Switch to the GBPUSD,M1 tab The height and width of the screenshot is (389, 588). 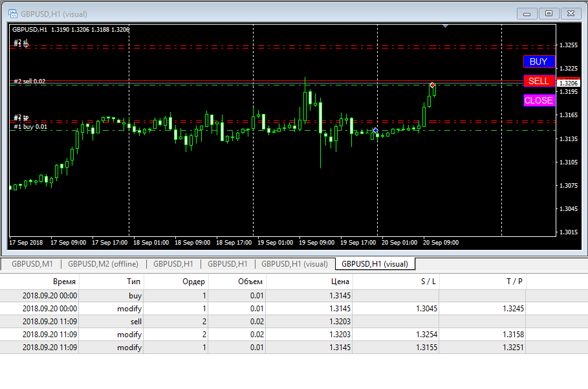pos(32,264)
